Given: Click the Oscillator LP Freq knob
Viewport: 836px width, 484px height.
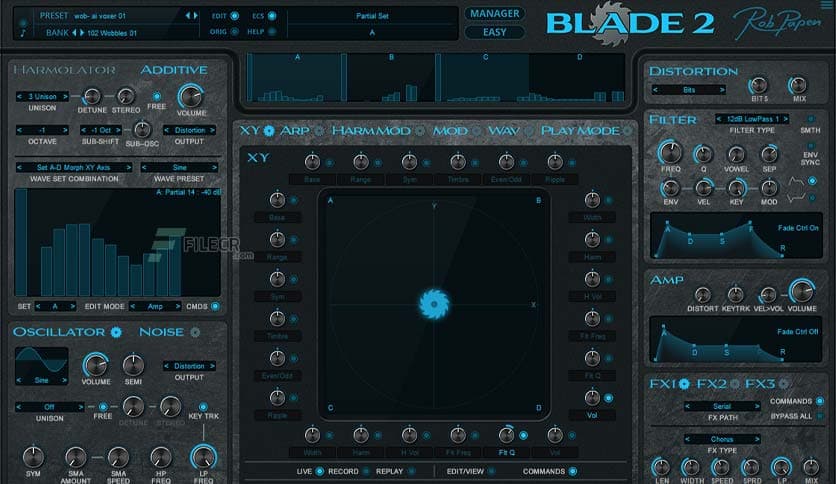Looking at the screenshot, I should tap(203, 457).
